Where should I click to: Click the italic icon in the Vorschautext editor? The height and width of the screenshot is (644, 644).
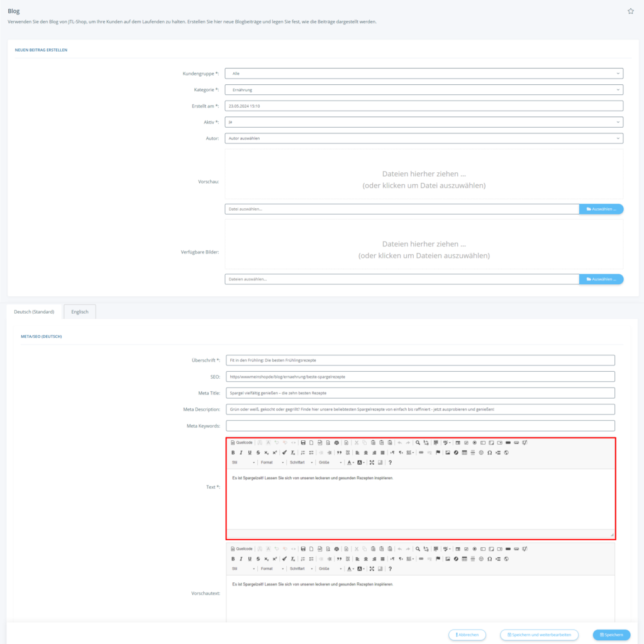[x=241, y=558]
